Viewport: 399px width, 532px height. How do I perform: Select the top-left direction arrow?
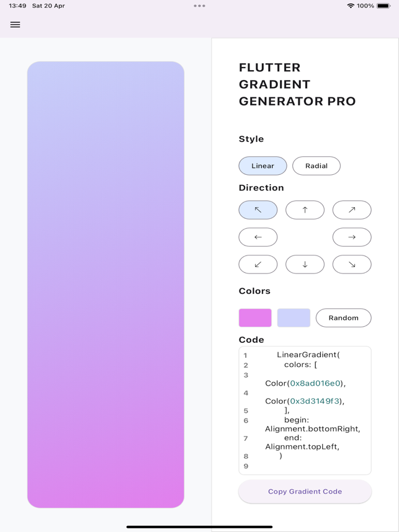(x=258, y=210)
